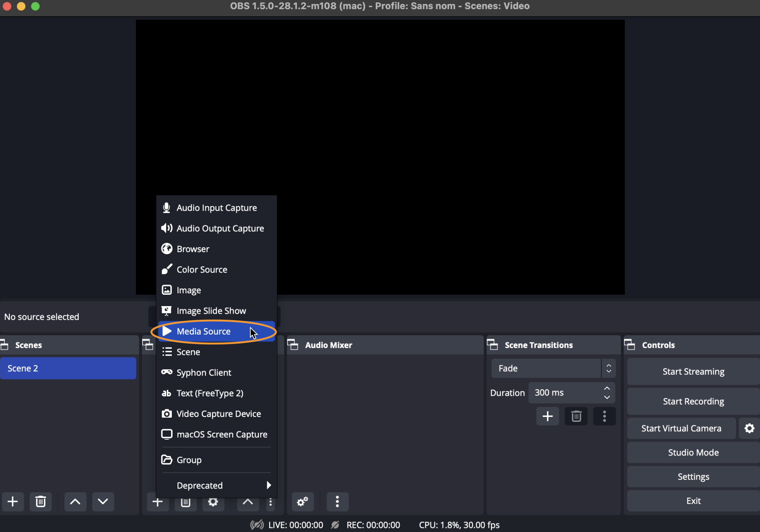Add a scene transition with plus button
The height and width of the screenshot is (532, 760).
[x=547, y=416]
